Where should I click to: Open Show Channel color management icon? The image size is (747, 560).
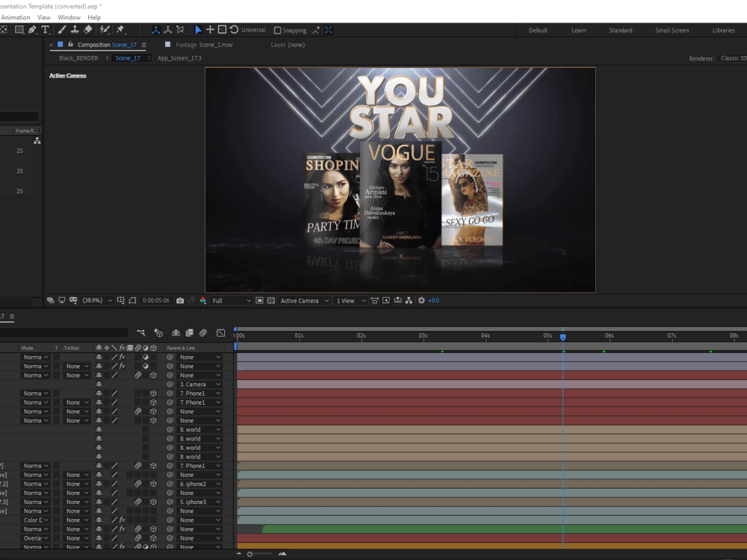click(x=203, y=300)
